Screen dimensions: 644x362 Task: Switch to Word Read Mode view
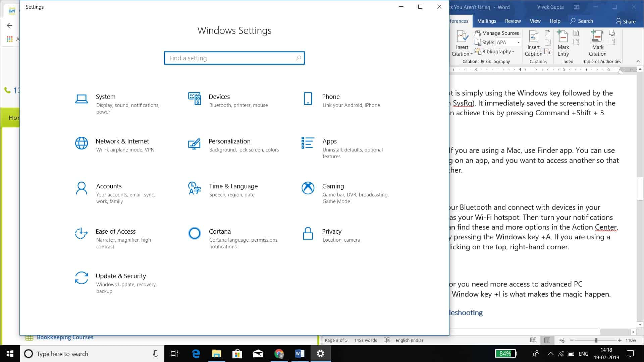pyautogui.click(x=533, y=340)
